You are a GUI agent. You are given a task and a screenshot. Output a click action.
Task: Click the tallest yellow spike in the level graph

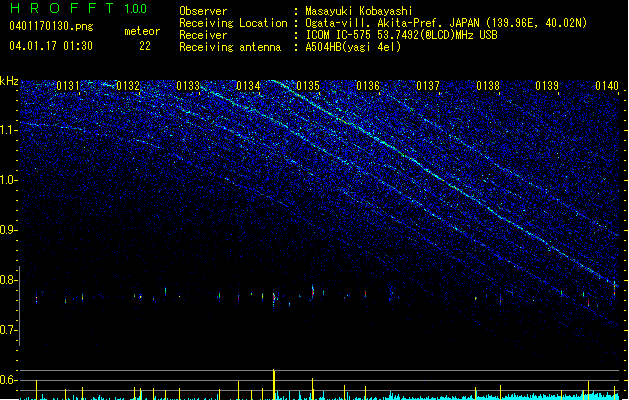[274, 384]
